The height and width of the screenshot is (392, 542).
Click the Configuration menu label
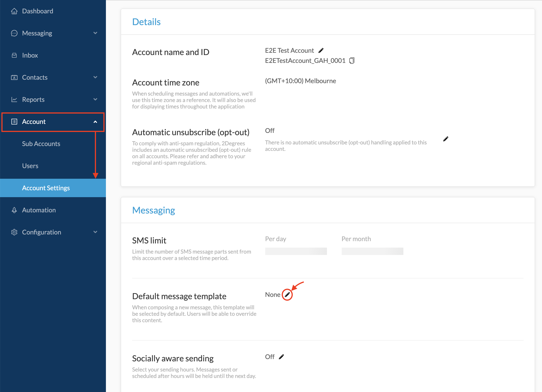(42, 232)
